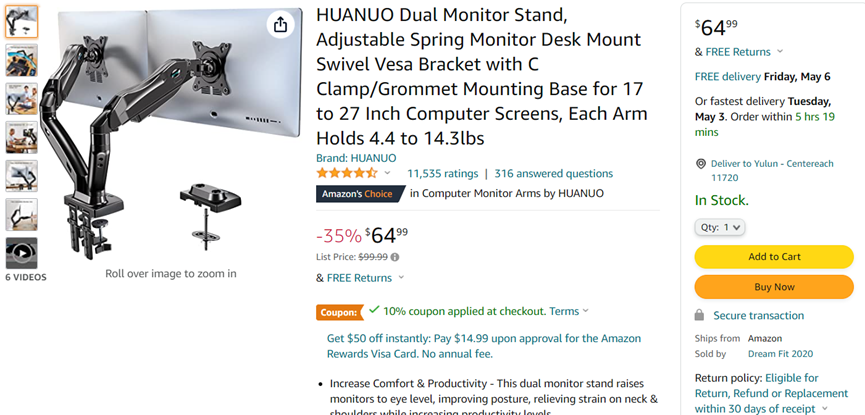Click the Buy Now button
Screen dimensions: 865x415
774,287
